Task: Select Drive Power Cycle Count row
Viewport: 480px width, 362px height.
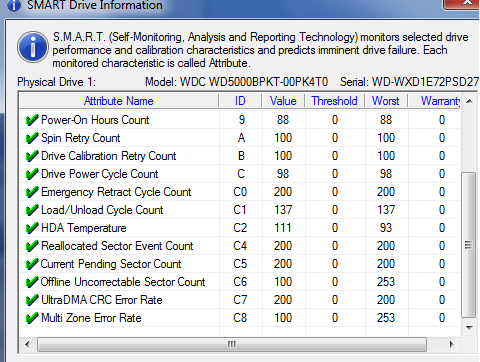Action: (x=240, y=174)
